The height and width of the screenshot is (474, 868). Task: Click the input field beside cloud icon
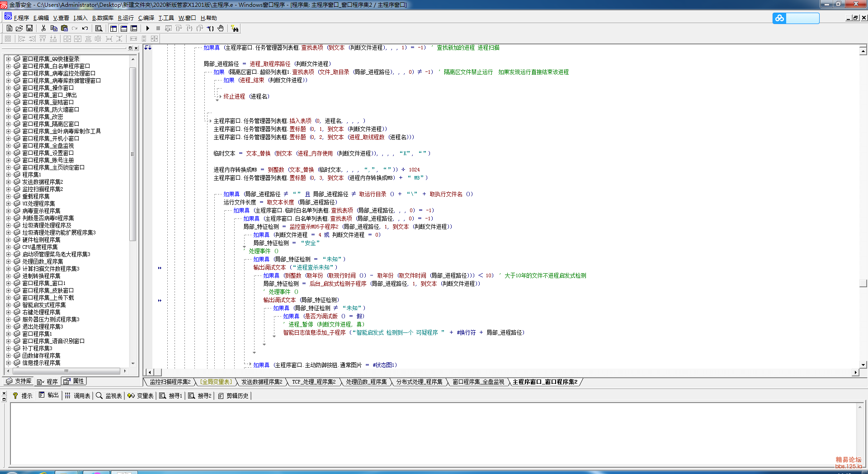[x=802, y=18]
